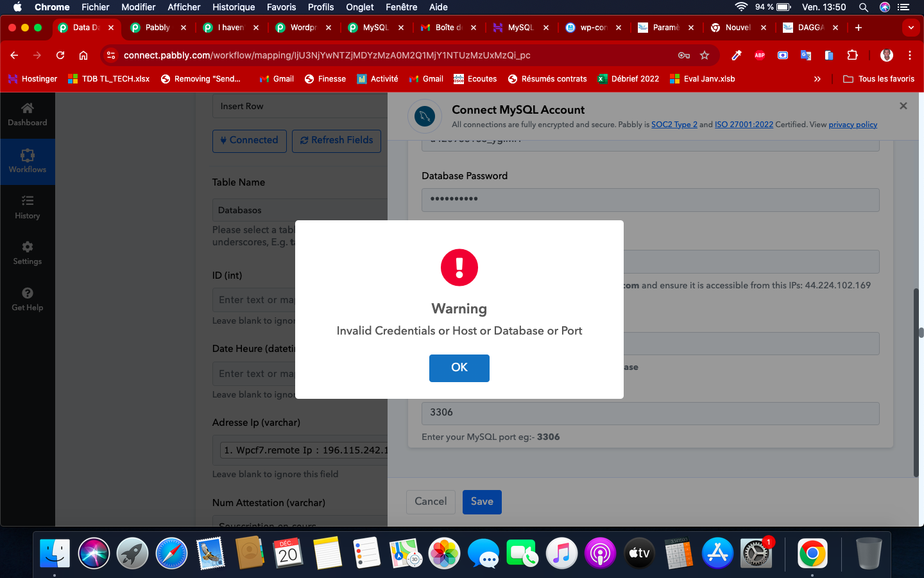Dismiss the warning by clicking OK

click(x=459, y=368)
